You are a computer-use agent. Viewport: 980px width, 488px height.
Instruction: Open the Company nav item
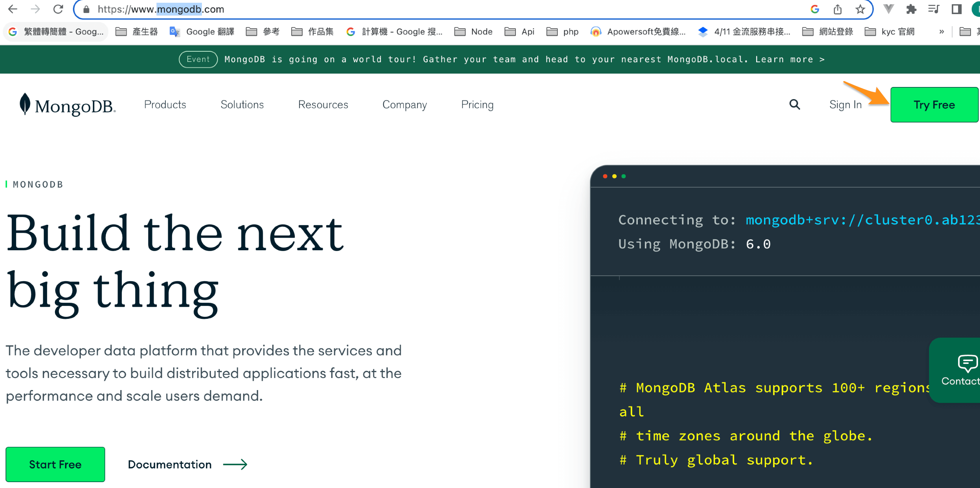pyautogui.click(x=404, y=105)
